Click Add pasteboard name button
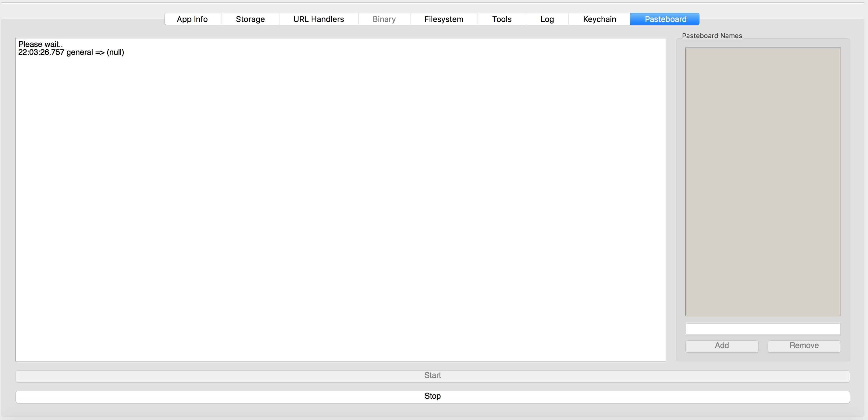The height and width of the screenshot is (420, 868). tap(722, 346)
